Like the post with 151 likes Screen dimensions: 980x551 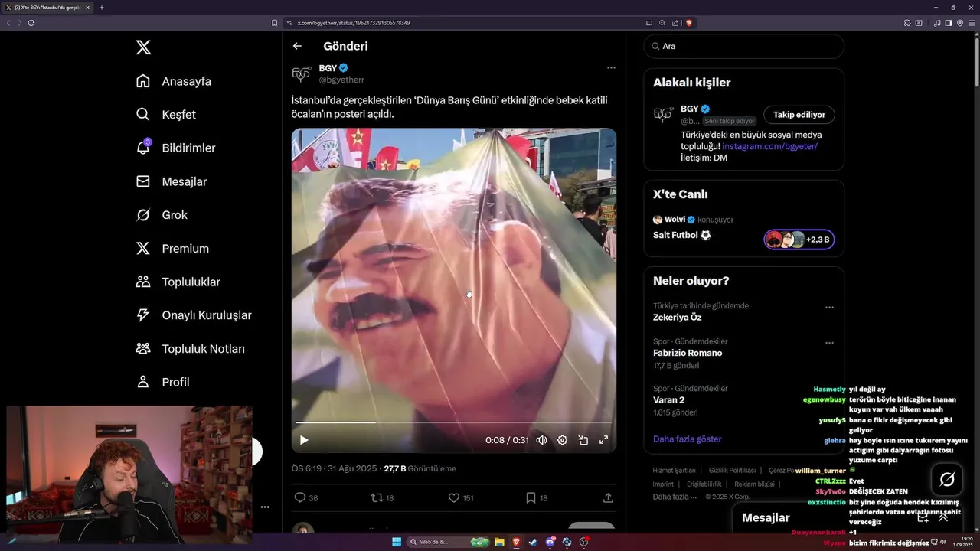[453, 497]
